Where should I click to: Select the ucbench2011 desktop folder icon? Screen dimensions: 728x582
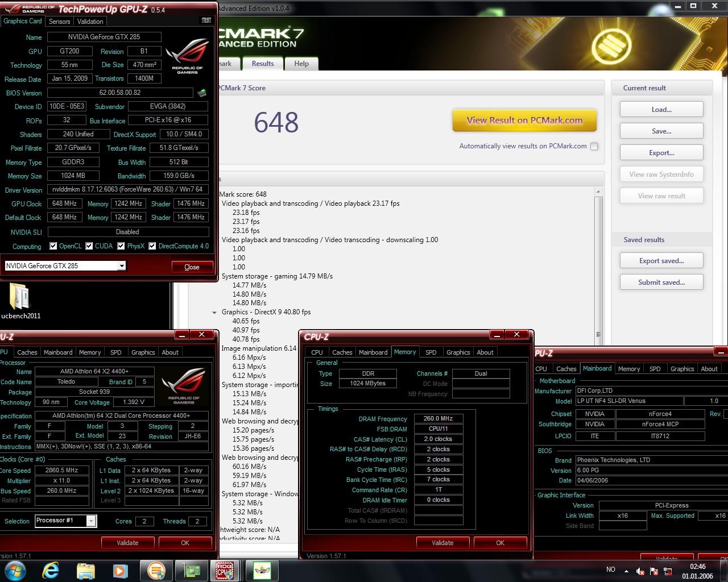click(20, 300)
